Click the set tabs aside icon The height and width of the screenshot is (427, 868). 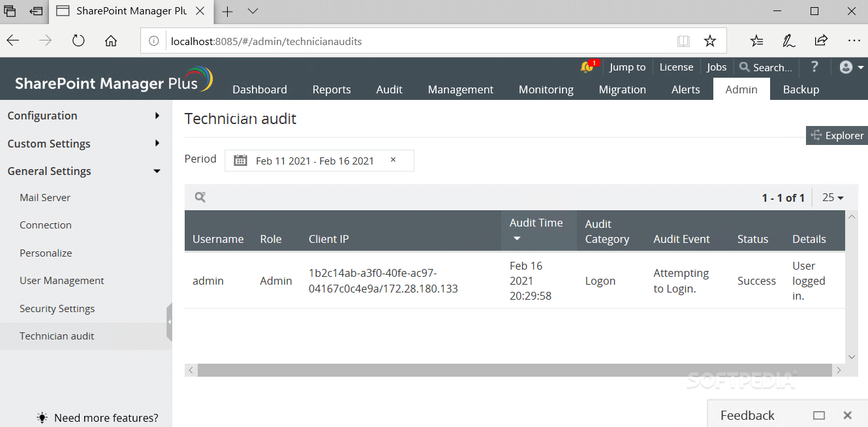tap(37, 11)
